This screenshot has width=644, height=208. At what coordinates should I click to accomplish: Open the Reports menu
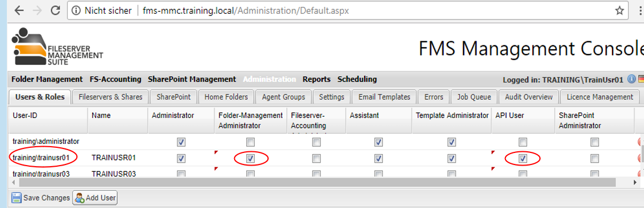(317, 79)
